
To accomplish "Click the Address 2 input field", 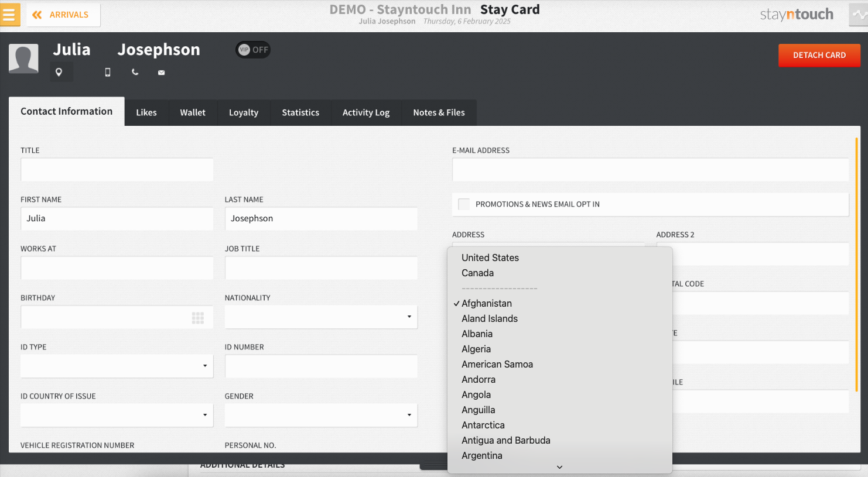I will pos(753,254).
